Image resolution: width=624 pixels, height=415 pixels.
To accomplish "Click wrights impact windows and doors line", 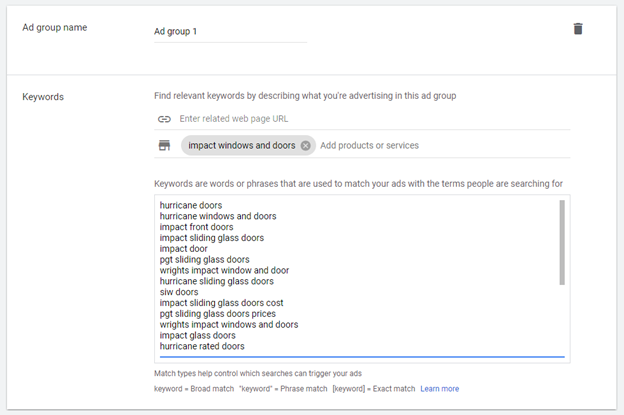I will point(229,325).
